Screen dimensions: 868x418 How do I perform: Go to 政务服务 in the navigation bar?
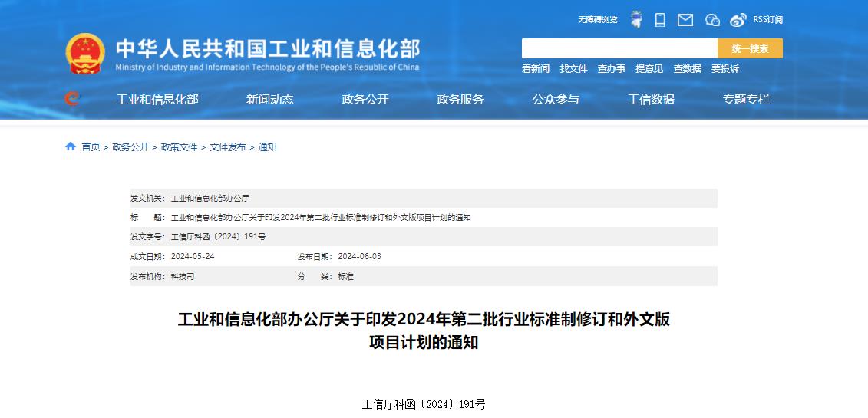[460, 99]
